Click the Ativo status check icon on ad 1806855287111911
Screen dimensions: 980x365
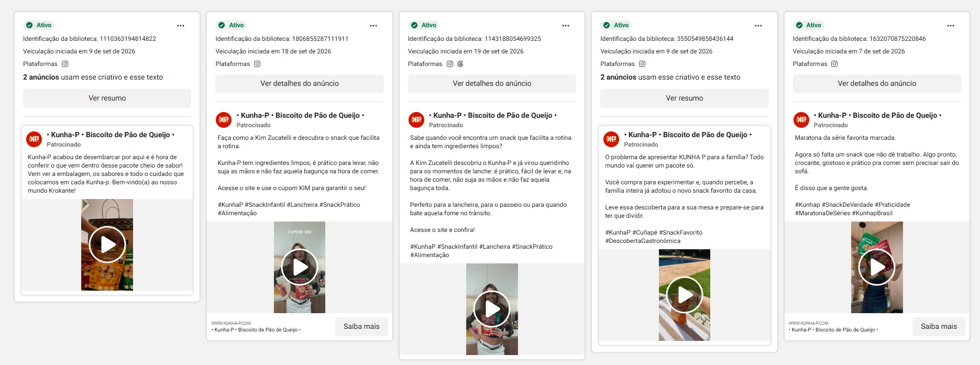(222, 25)
